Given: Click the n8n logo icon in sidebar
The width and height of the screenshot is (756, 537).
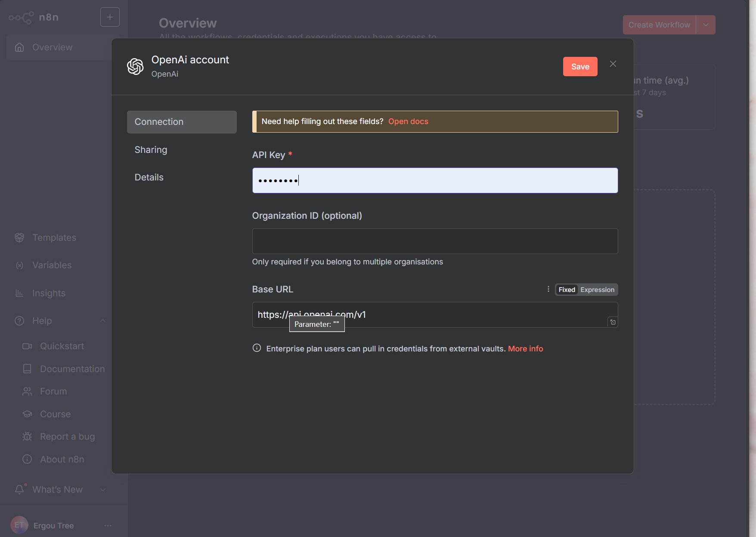Looking at the screenshot, I should (x=21, y=18).
